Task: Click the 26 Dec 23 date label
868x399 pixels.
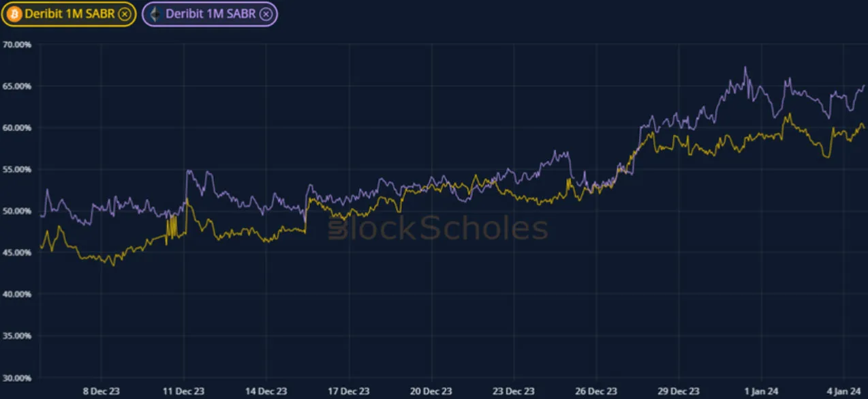Action: [595, 391]
